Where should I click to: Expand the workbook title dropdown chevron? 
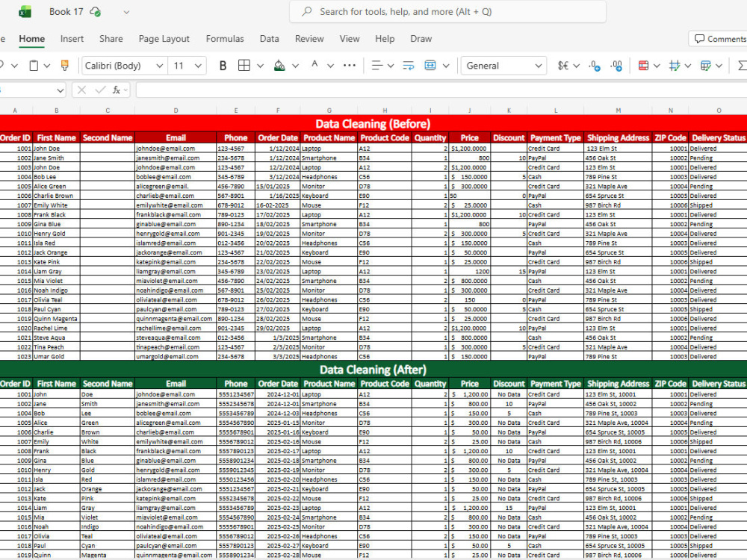[x=126, y=13]
